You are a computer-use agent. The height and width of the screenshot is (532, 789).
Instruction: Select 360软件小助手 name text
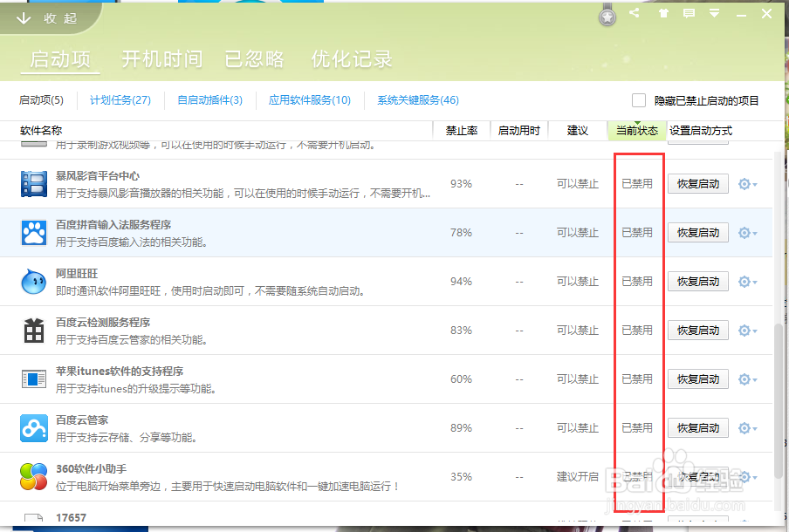pos(91,468)
